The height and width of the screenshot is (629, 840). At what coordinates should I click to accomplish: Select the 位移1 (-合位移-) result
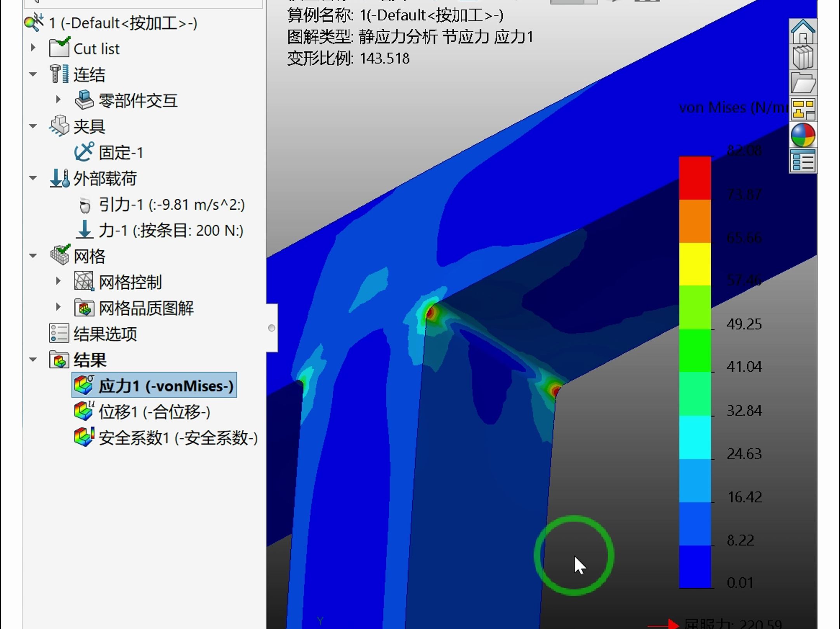[155, 412]
